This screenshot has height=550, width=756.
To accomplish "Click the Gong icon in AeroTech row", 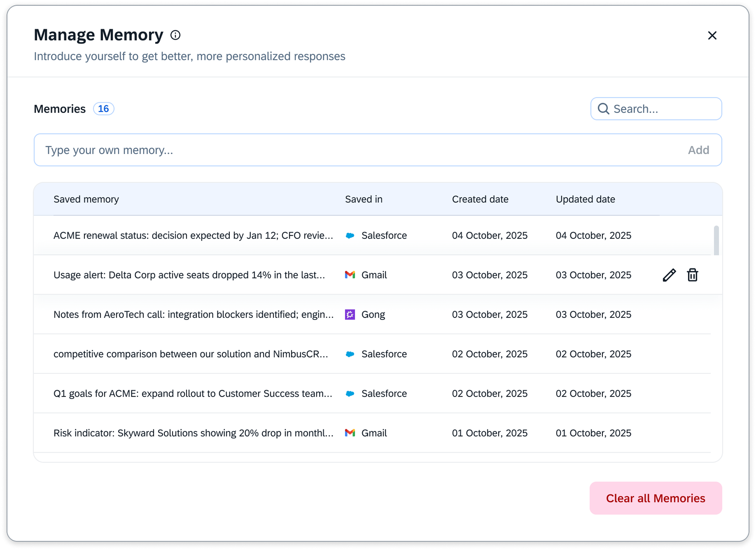I will (350, 314).
